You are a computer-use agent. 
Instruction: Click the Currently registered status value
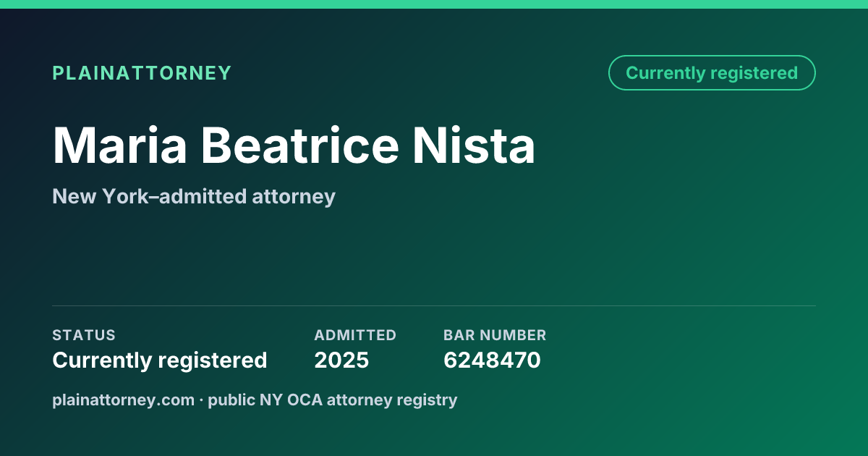tap(160, 360)
